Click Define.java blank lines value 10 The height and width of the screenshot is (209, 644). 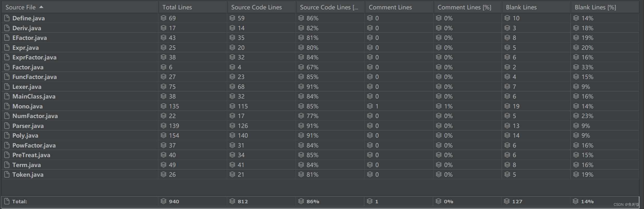pos(516,18)
